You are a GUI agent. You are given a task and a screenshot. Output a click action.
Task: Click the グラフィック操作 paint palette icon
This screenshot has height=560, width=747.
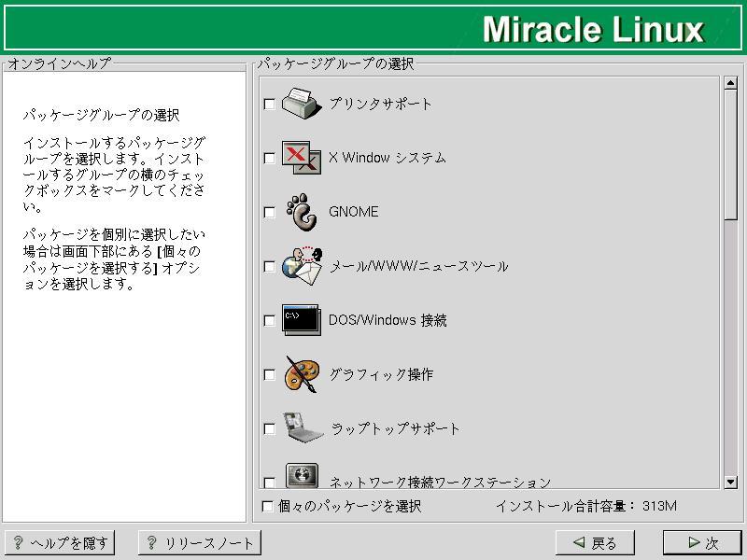click(302, 374)
